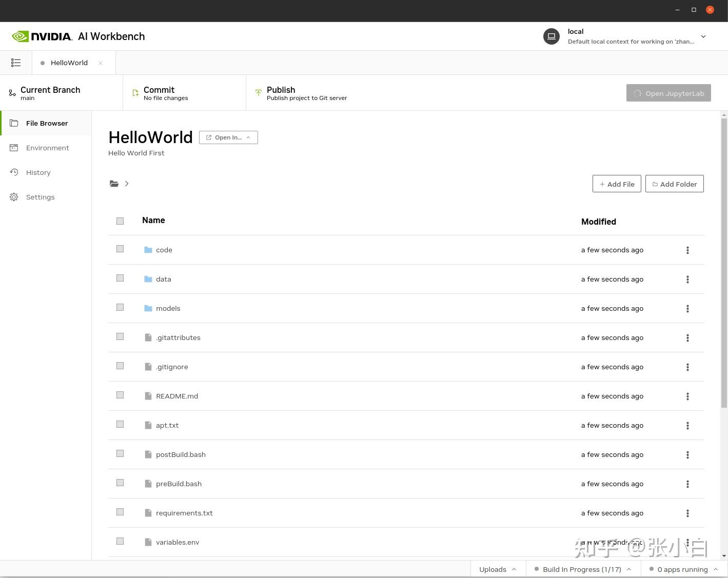Switch to the HelloWorld project tab
This screenshot has height=578, width=728.
tap(69, 62)
